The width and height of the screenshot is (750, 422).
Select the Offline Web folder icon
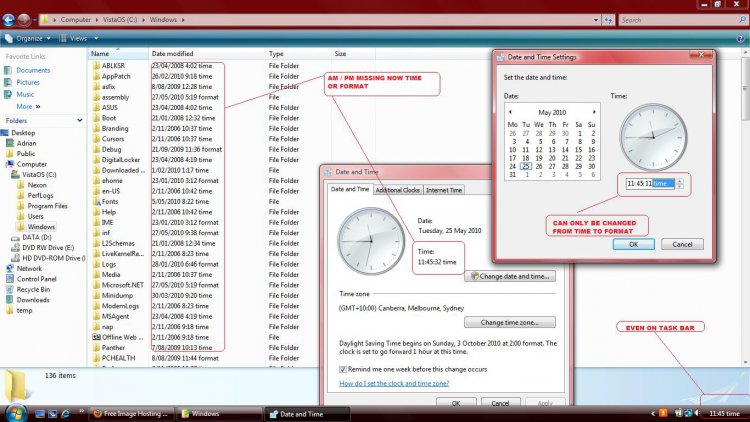click(96, 337)
